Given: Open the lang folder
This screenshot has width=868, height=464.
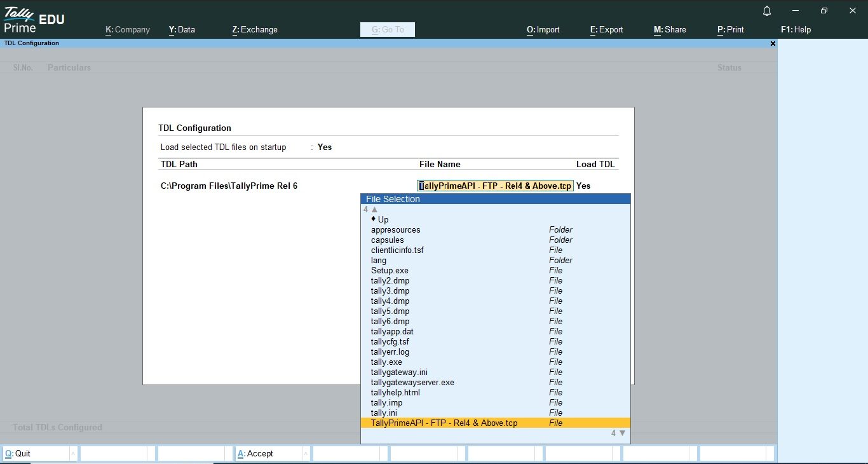Looking at the screenshot, I should click(495, 260).
